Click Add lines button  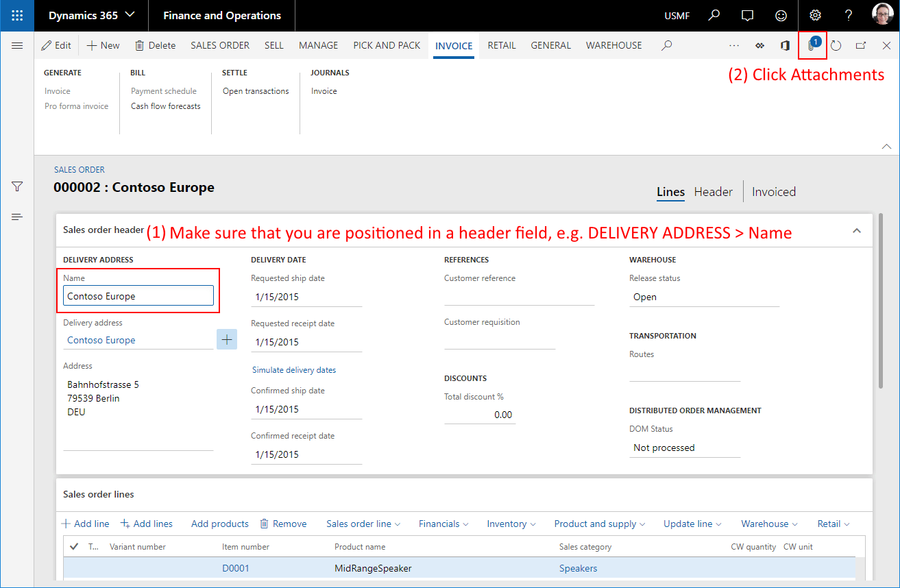(x=147, y=524)
